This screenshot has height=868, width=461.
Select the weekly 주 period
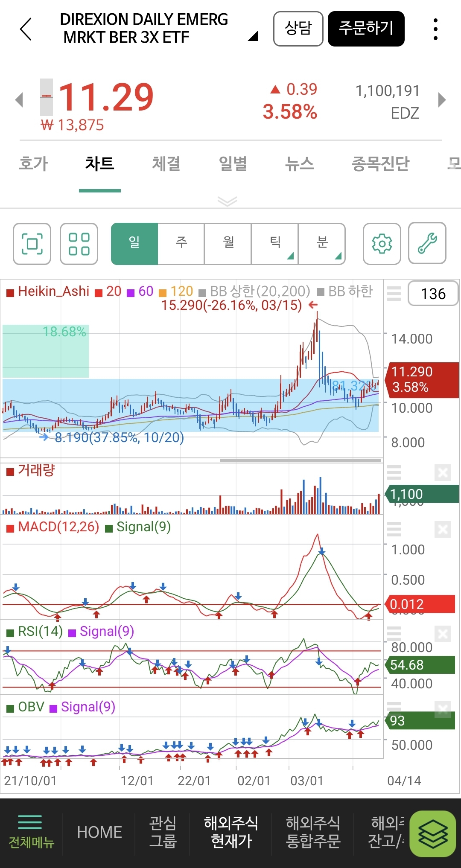[181, 244]
